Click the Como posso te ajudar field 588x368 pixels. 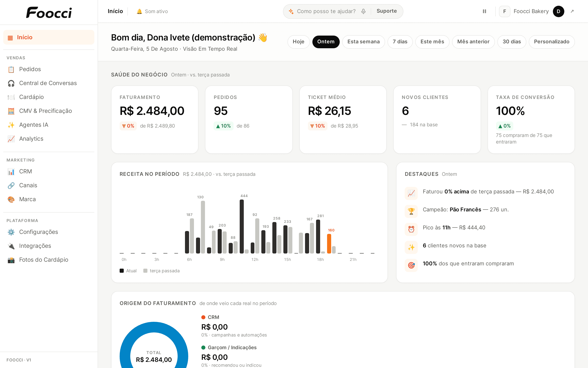(326, 11)
